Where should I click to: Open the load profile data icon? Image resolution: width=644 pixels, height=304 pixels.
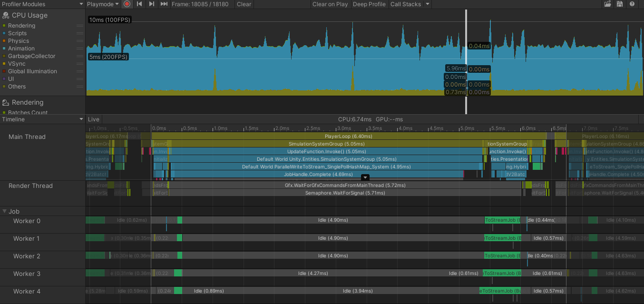tap(607, 4)
